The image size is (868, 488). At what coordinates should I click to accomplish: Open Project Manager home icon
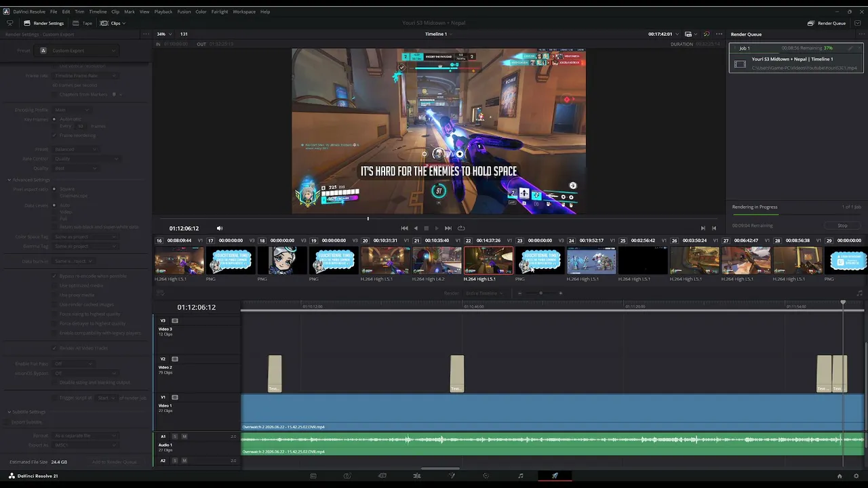[840, 476]
